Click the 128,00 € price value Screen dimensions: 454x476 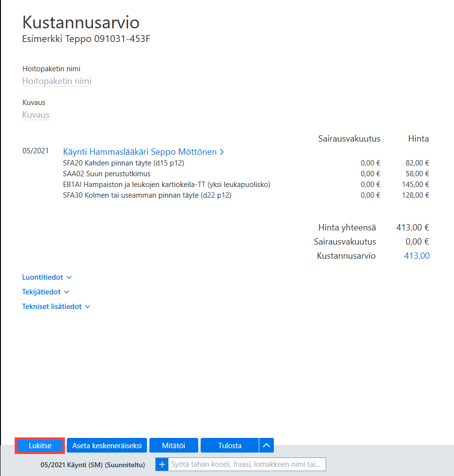(x=415, y=195)
